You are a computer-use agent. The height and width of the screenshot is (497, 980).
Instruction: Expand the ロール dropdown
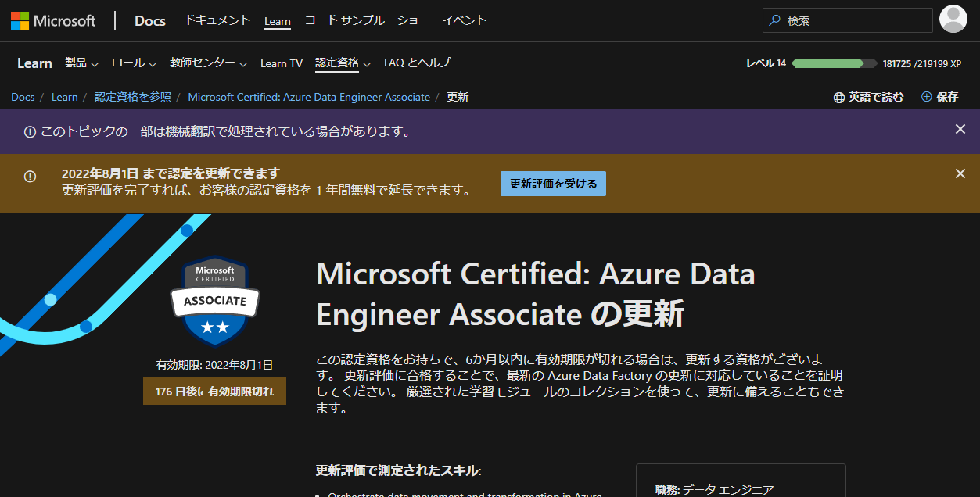click(x=134, y=63)
